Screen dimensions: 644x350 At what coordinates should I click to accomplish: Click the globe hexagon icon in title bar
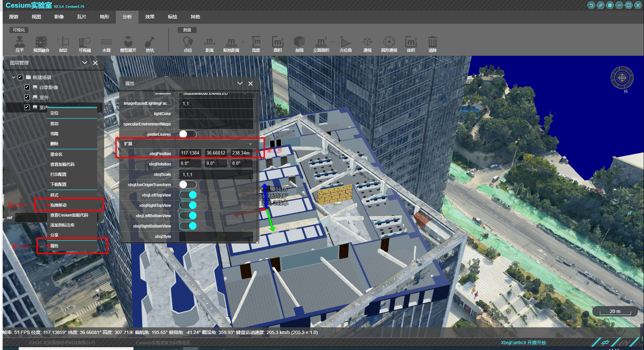click(x=610, y=5)
